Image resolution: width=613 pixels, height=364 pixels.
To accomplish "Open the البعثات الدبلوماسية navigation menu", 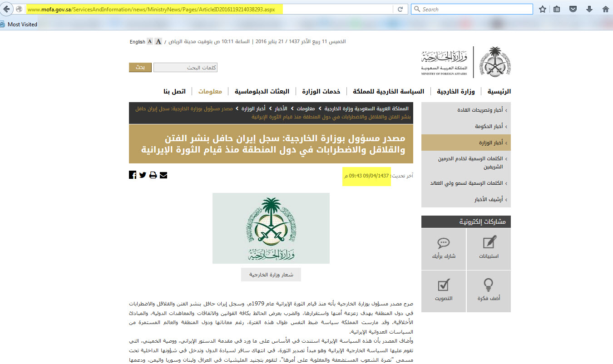I will coord(262,91).
